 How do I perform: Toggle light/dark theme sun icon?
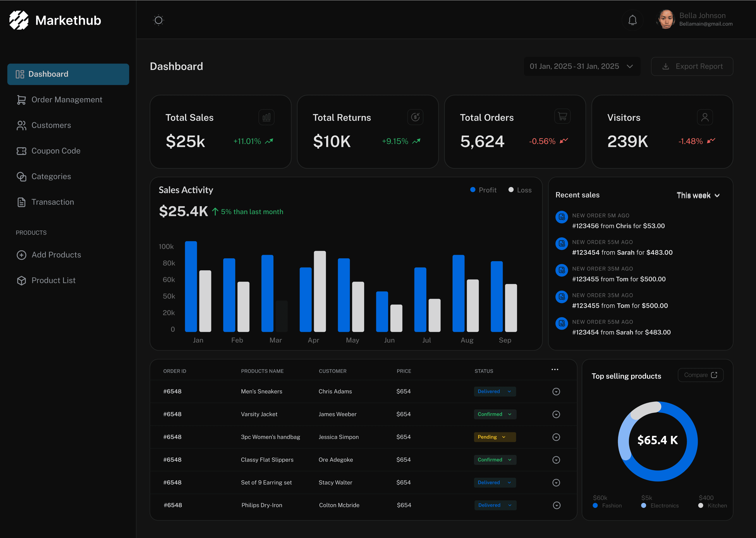tap(159, 20)
